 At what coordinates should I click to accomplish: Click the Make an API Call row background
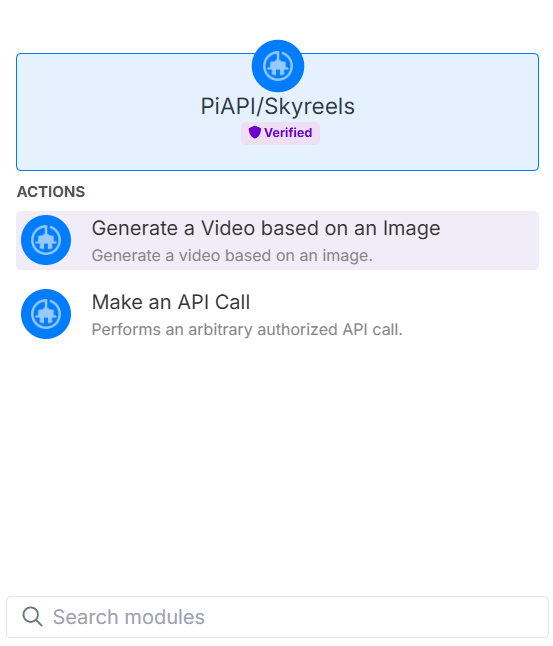point(277,314)
